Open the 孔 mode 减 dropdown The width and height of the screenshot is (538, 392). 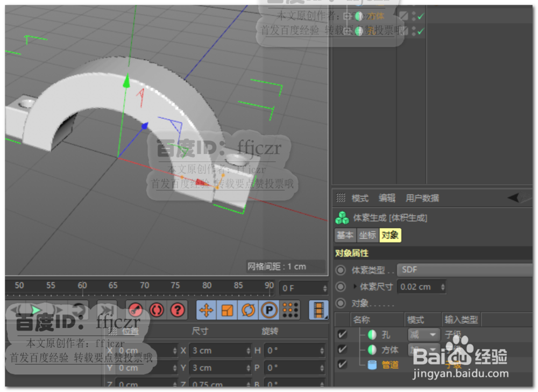(424, 334)
